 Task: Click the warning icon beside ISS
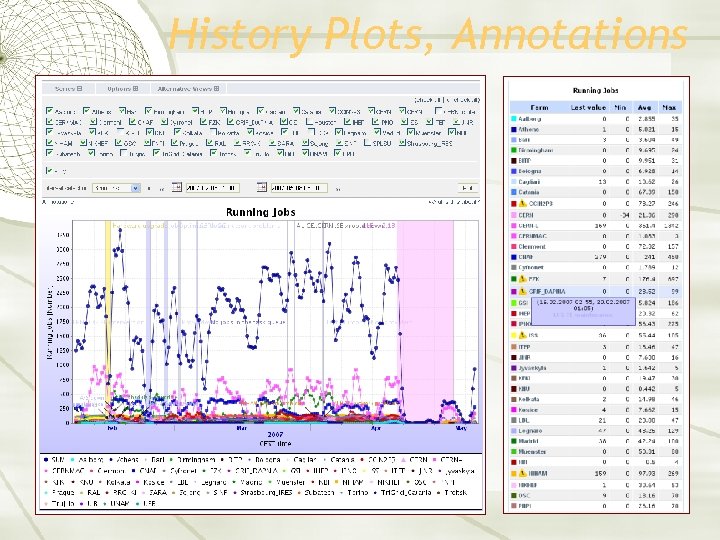point(522,335)
